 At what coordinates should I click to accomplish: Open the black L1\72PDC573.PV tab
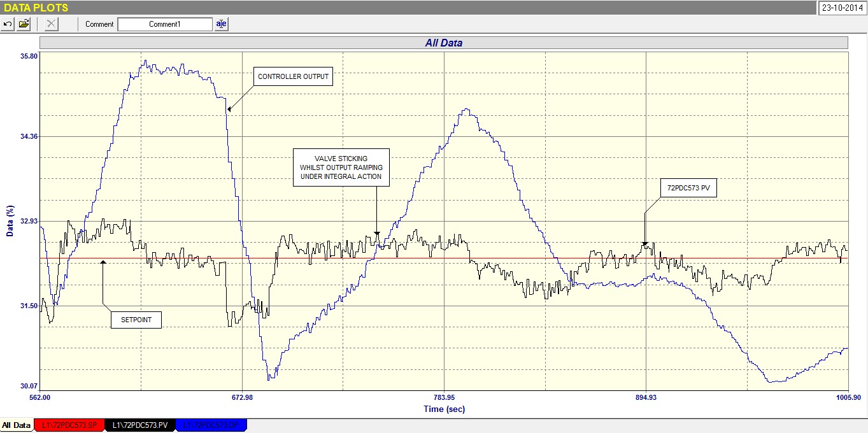click(140, 425)
